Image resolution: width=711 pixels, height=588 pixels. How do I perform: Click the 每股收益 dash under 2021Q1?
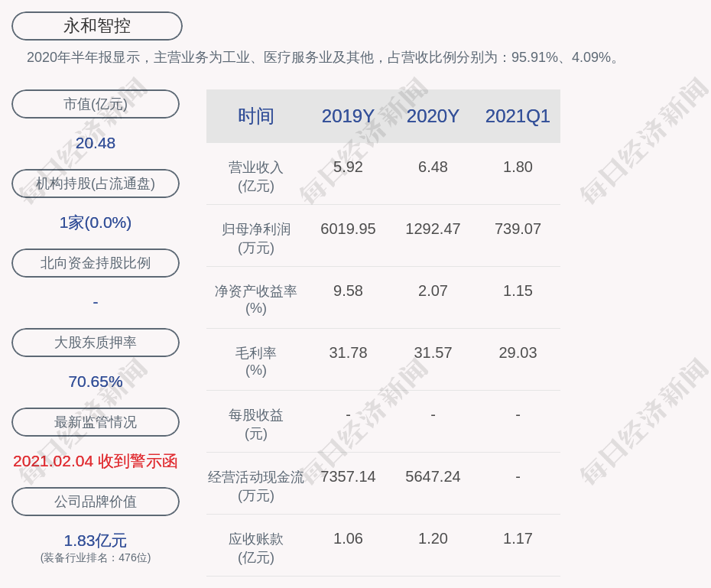click(x=518, y=415)
